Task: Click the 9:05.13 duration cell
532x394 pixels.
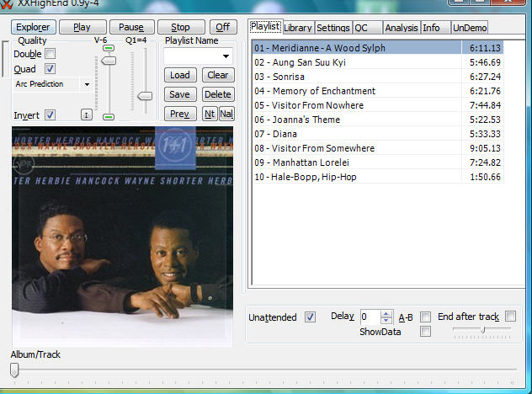Action: pos(482,148)
